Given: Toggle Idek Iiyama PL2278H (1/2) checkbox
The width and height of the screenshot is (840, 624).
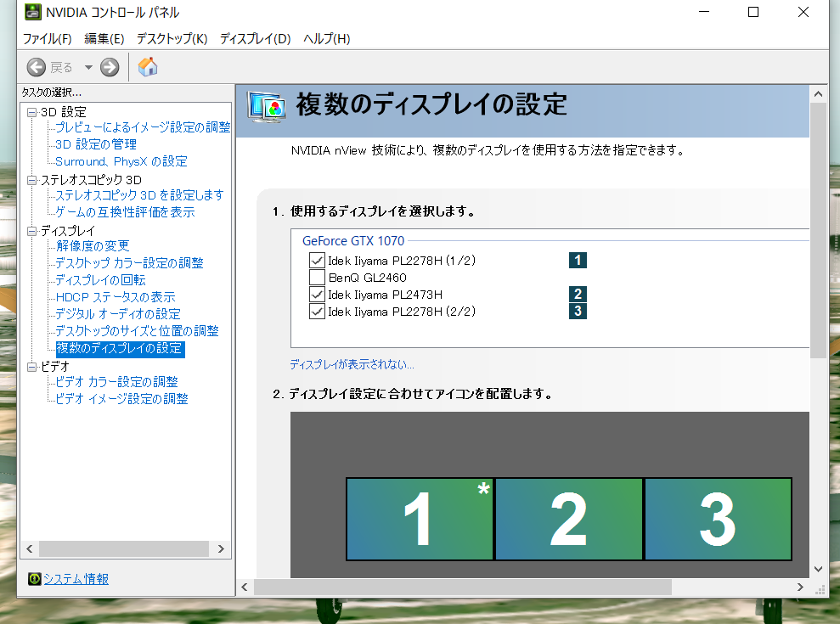Looking at the screenshot, I should (x=317, y=261).
